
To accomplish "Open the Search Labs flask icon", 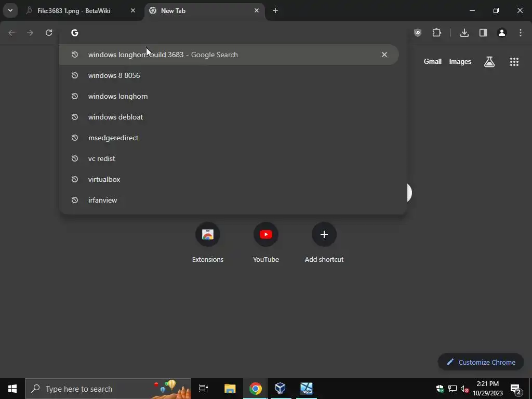I will [489, 62].
